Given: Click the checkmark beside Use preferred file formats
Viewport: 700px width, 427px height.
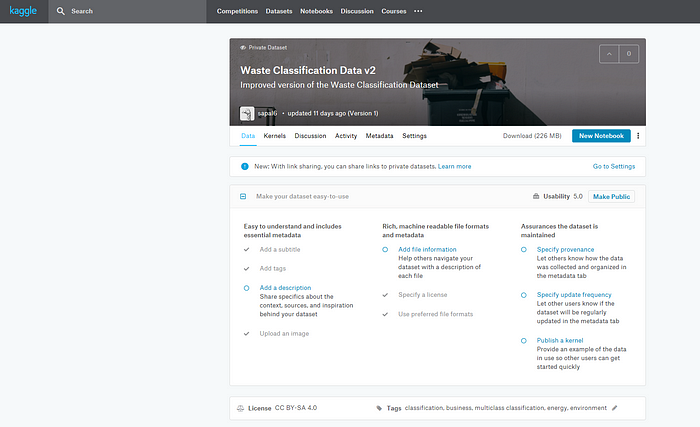Looking at the screenshot, I should point(385,314).
